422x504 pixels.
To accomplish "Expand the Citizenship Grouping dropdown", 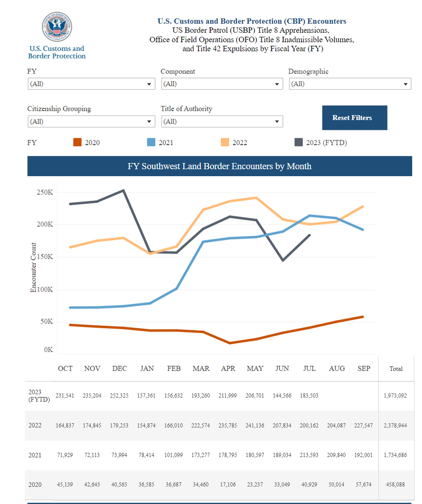I will (x=91, y=121).
